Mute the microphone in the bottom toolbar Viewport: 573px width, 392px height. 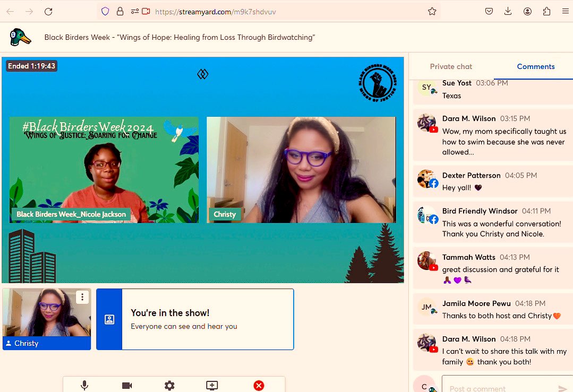[84, 386]
